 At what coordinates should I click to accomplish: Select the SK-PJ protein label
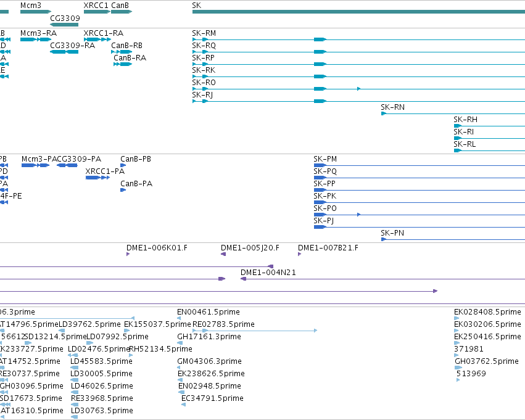pos(323,221)
